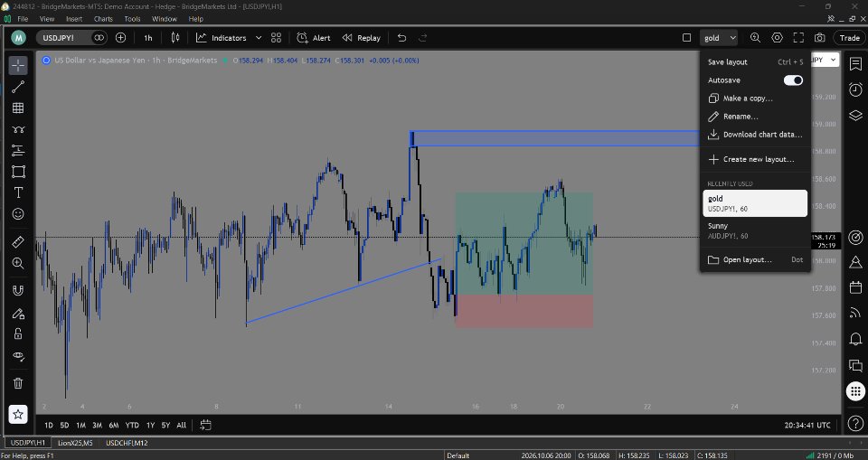Open indicator templates grid icon

click(277, 38)
